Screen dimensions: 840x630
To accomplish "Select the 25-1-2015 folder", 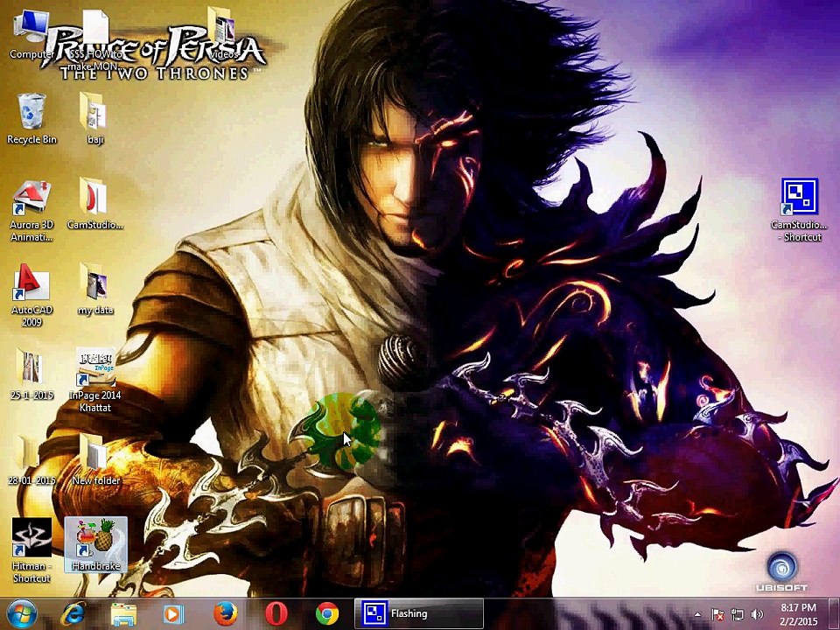I will pyautogui.click(x=31, y=374).
